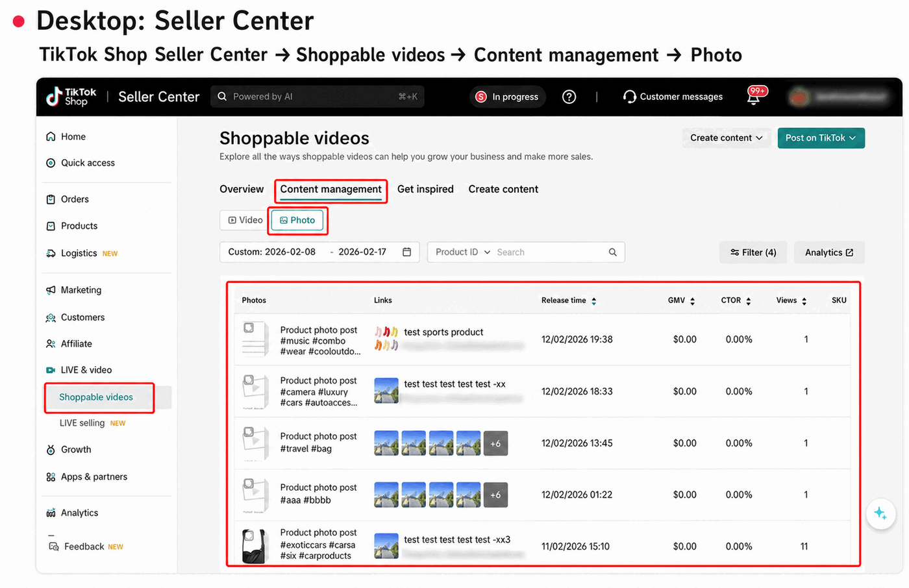Switch to the Content management tab

coord(330,190)
